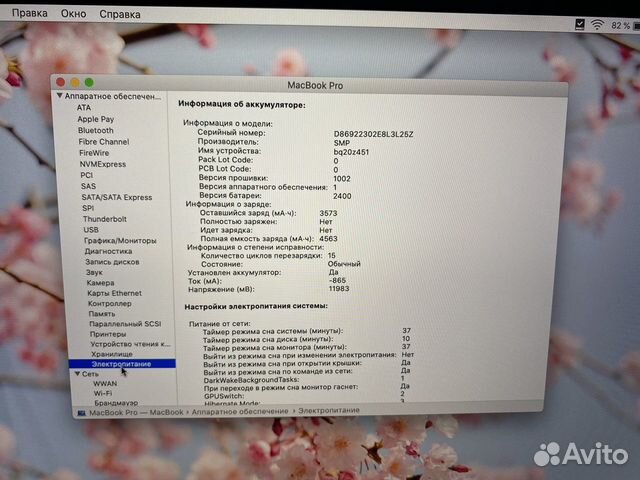
Task: Select ATA in the sidebar
Action: [x=84, y=107]
